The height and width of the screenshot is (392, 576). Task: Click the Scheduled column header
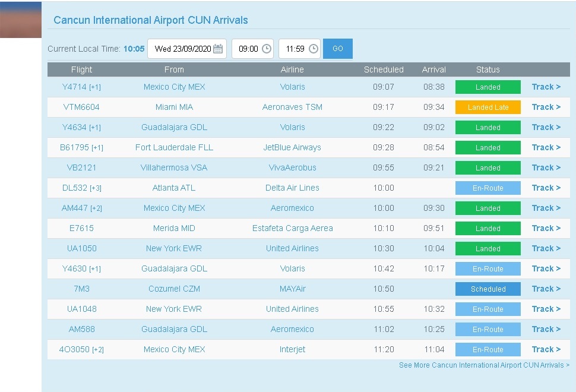[384, 69]
